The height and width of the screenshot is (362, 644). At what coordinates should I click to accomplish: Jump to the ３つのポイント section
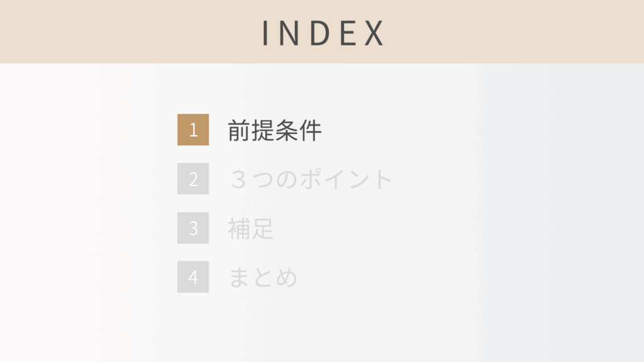[311, 180]
